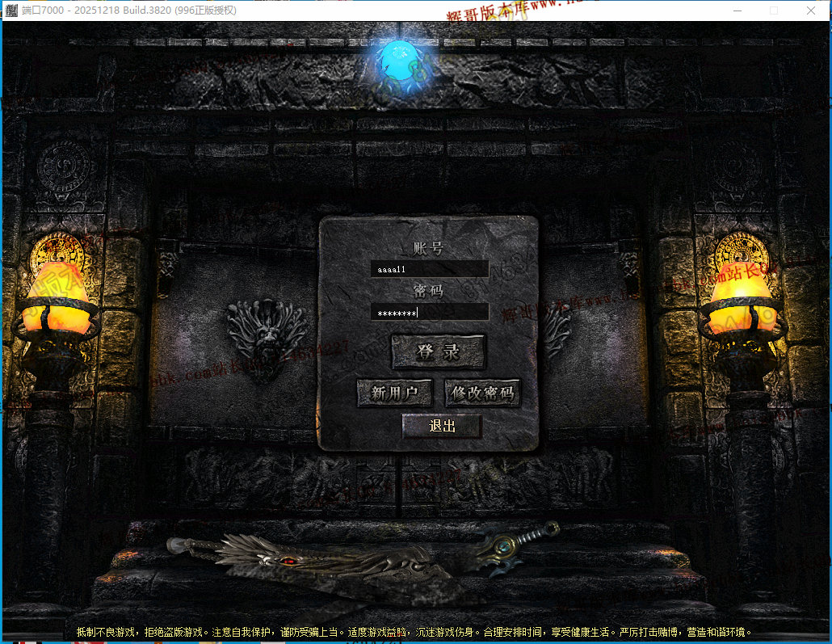Focus the 密码 password input field

(x=429, y=313)
